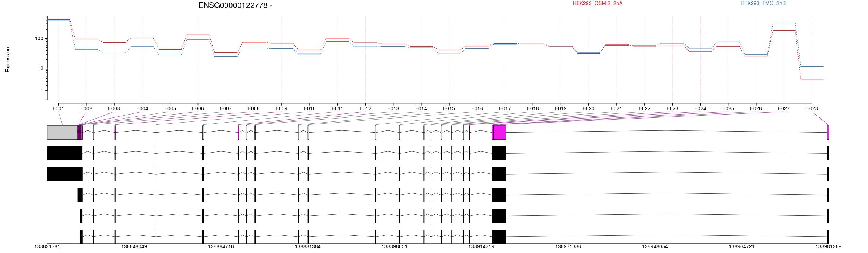Click the blue E028 expression segment
This screenshot has height=253, width=868.
point(812,66)
